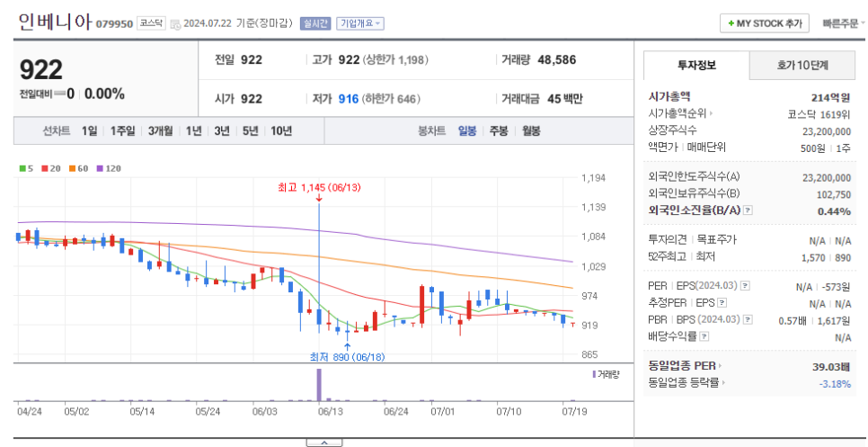This screenshot has width=868, height=447.
Task: Click the -3.18% 동일업종 등락률 value
Action: (x=835, y=383)
